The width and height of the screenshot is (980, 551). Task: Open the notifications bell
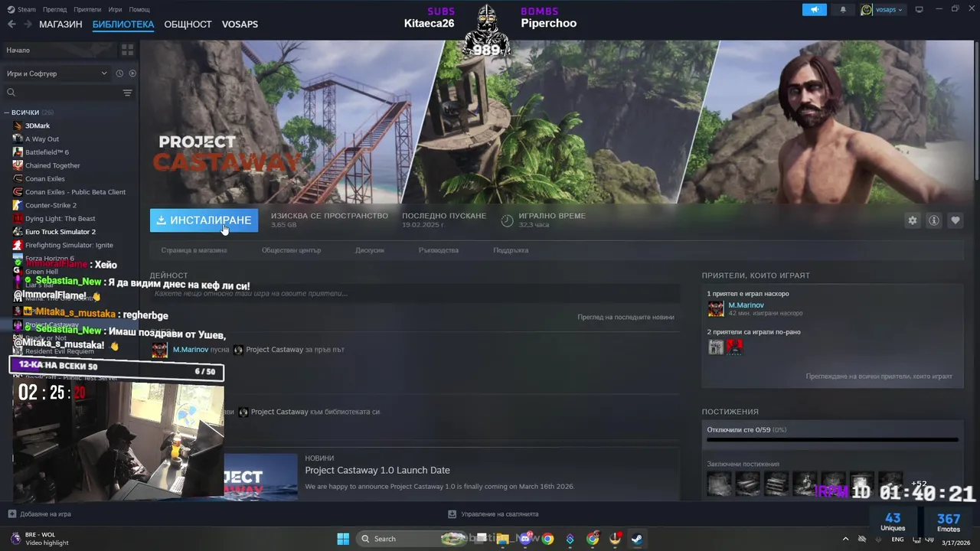click(844, 9)
